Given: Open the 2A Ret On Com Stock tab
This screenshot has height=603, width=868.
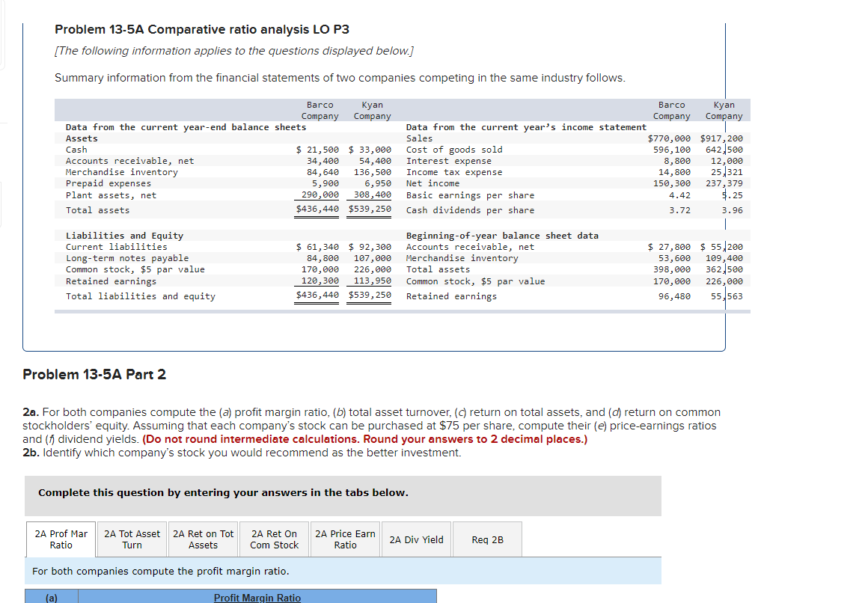Looking at the screenshot, I should [x=274, y=539].
